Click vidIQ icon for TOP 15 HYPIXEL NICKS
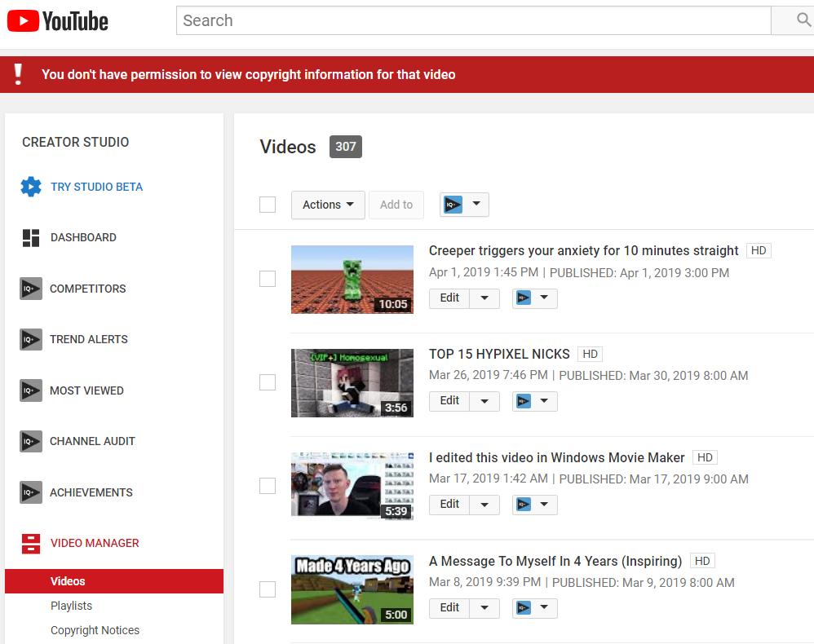 tap(524, 400)
